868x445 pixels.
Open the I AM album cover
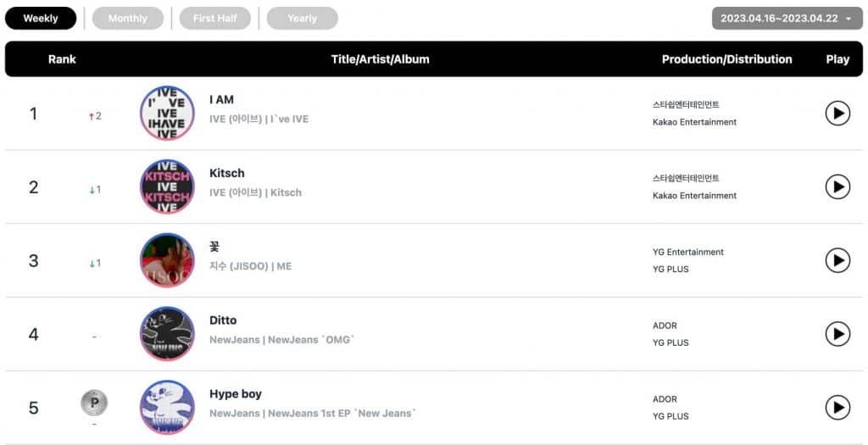click(167, 113)
